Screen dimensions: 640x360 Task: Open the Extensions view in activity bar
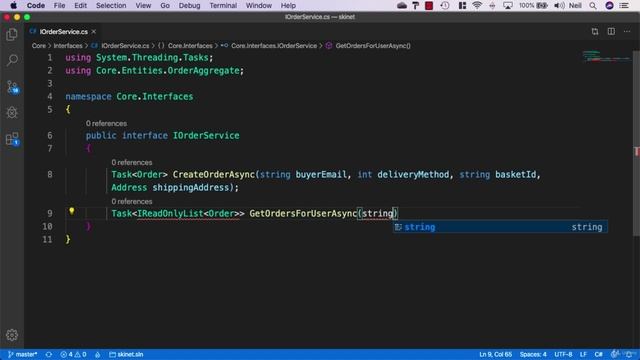pos(12,139)
